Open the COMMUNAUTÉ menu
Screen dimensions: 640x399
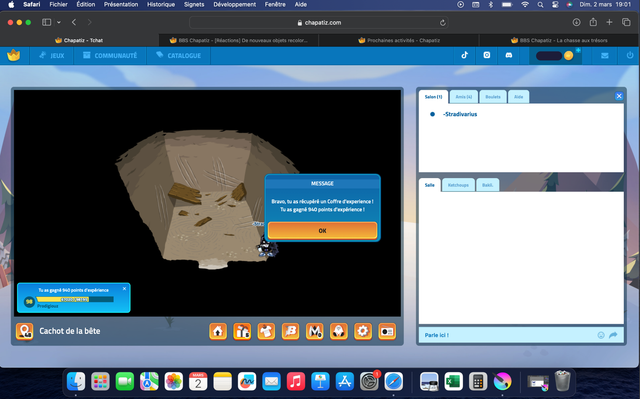click(x=110, y=55)
